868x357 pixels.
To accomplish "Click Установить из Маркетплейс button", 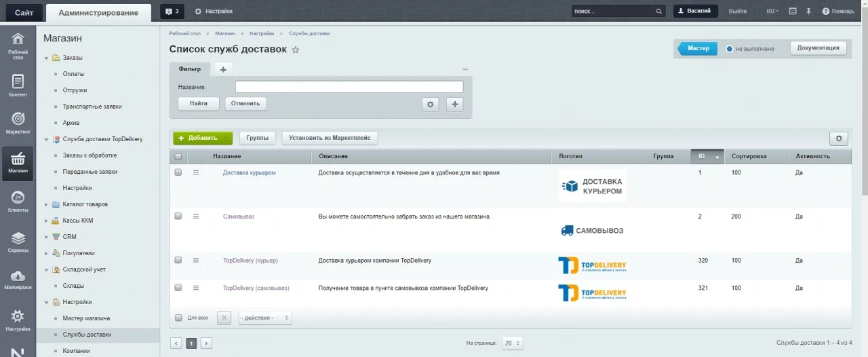I will 330,138.
